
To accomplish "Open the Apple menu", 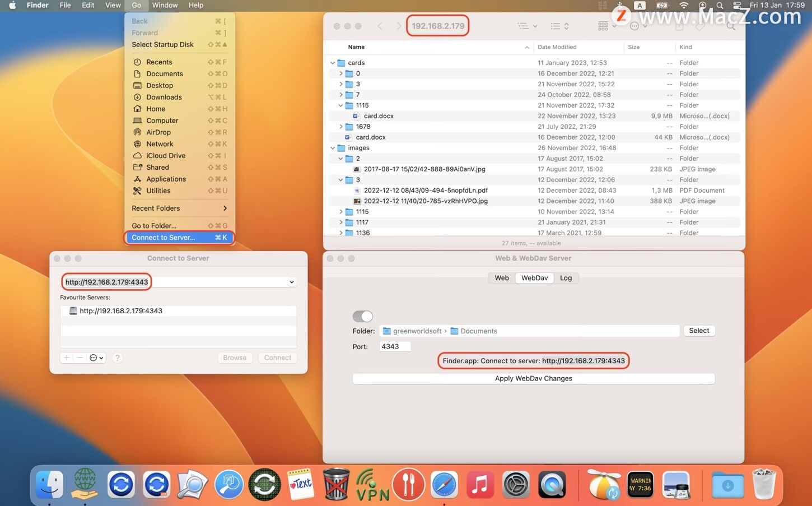I will point(12,5).
